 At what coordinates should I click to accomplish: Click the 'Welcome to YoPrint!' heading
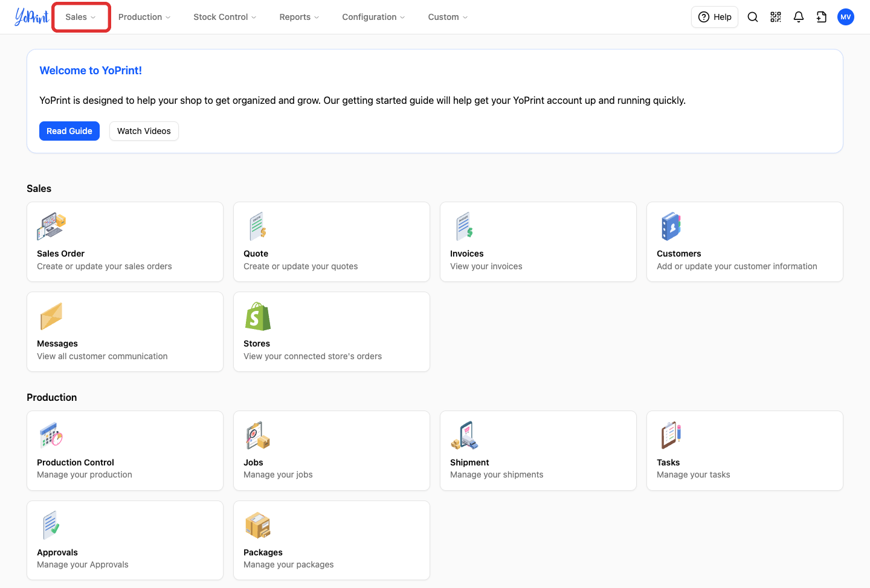(x=91, y=71)
